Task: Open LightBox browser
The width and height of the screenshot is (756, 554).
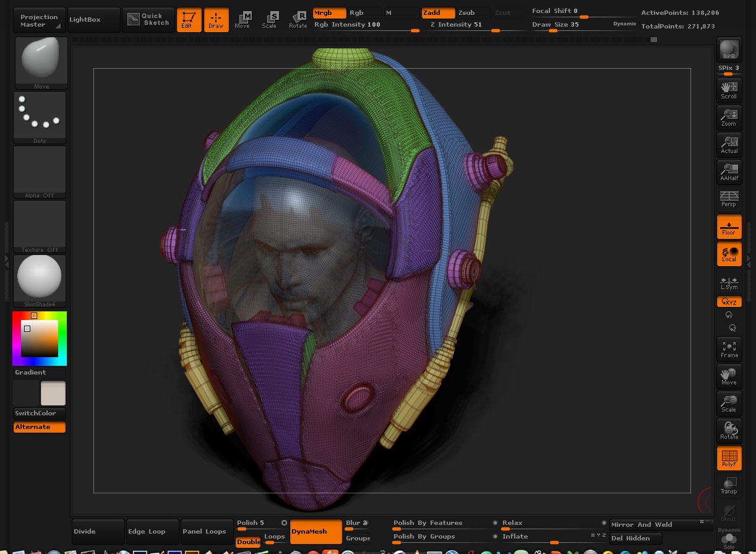Action: point(94,19)
